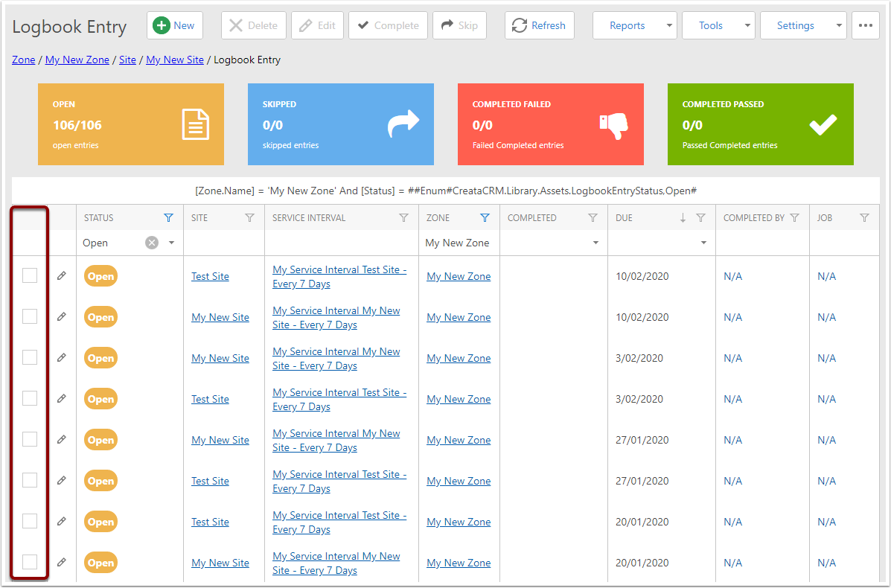
Task: Open the Zone column filter icon
Action: [484, 217]
